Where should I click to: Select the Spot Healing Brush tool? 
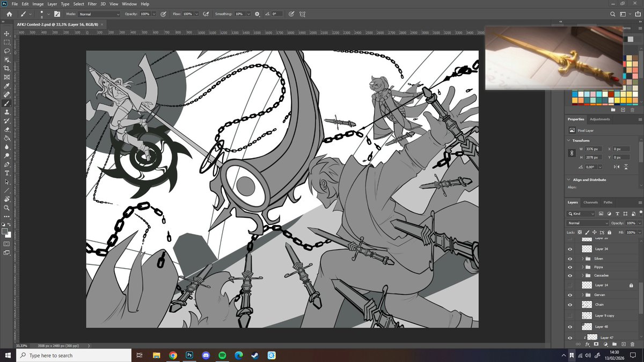pyautogui.click(x=7, y=94)
